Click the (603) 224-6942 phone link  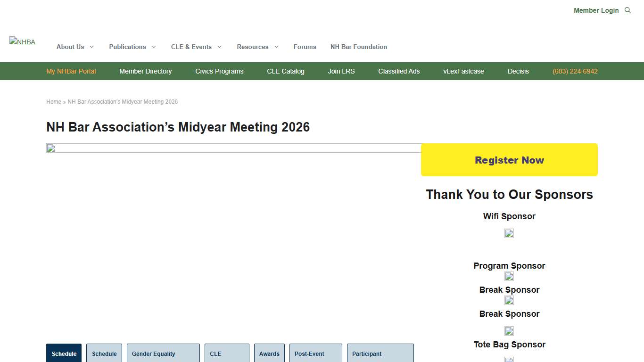pos(575,71)
